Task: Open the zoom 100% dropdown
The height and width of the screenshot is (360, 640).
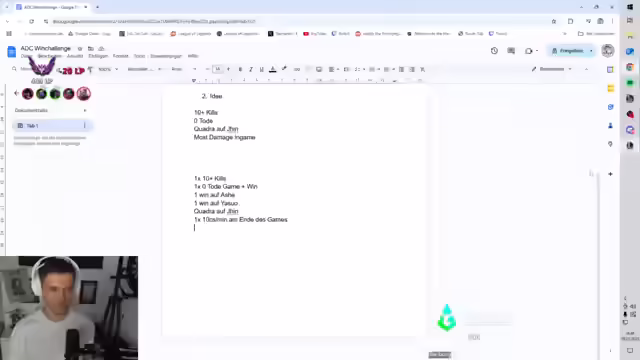Action: click(x=108, y=69)
